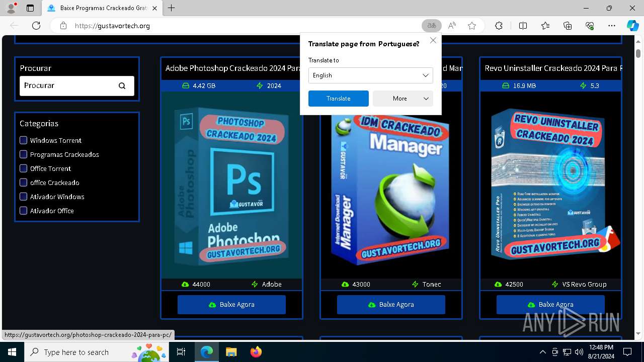View site information padlock icon
This screenshot has height=362, width=644.
[63, 26]
